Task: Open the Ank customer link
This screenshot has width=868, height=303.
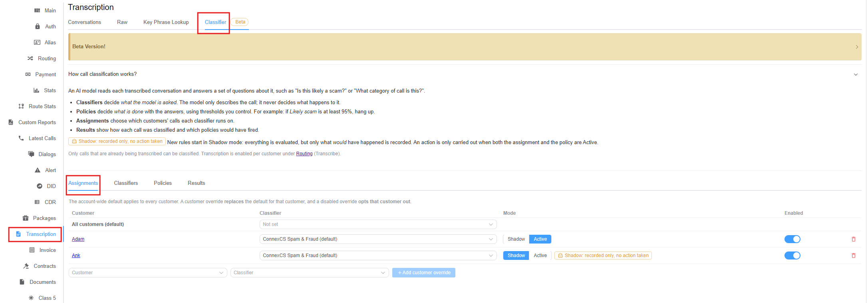Action: coord(76,255)
